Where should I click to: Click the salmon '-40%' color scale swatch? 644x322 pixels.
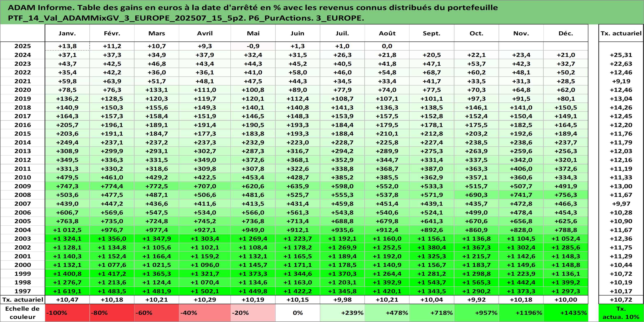pos(205,313)
